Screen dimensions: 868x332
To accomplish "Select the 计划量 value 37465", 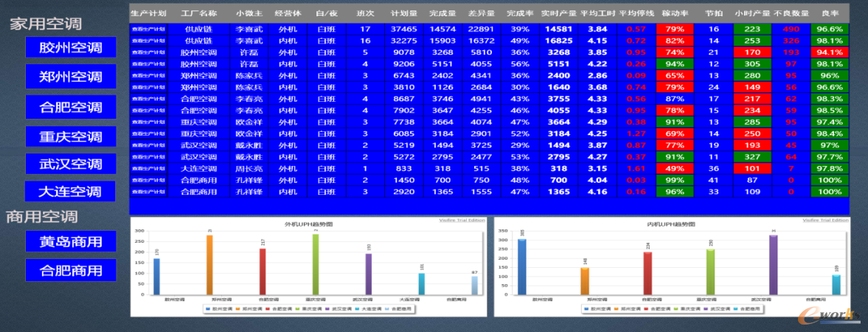I will [403, 29].
